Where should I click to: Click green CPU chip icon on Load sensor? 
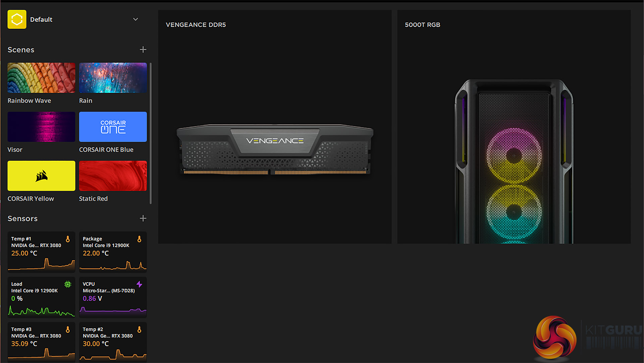(68, 284)
